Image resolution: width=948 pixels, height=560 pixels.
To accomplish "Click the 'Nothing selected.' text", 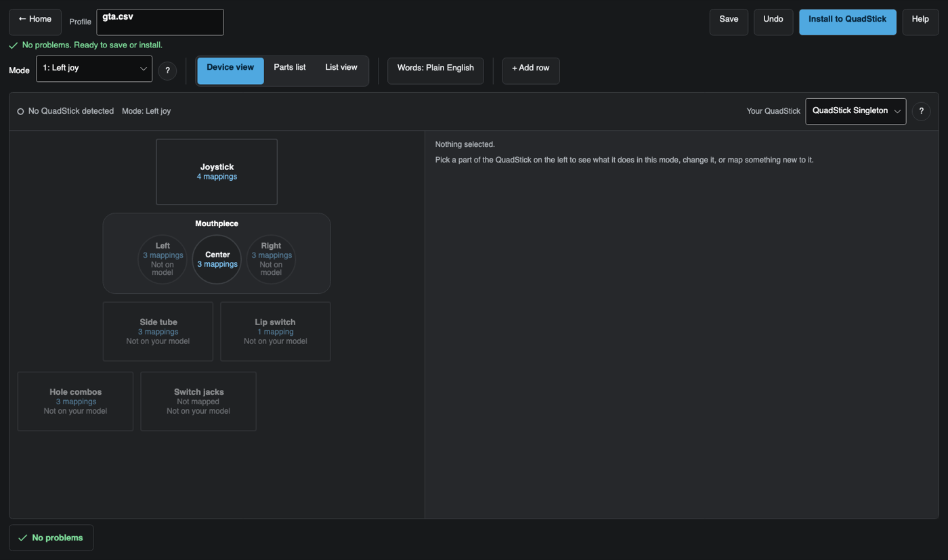I will (465, 144).
